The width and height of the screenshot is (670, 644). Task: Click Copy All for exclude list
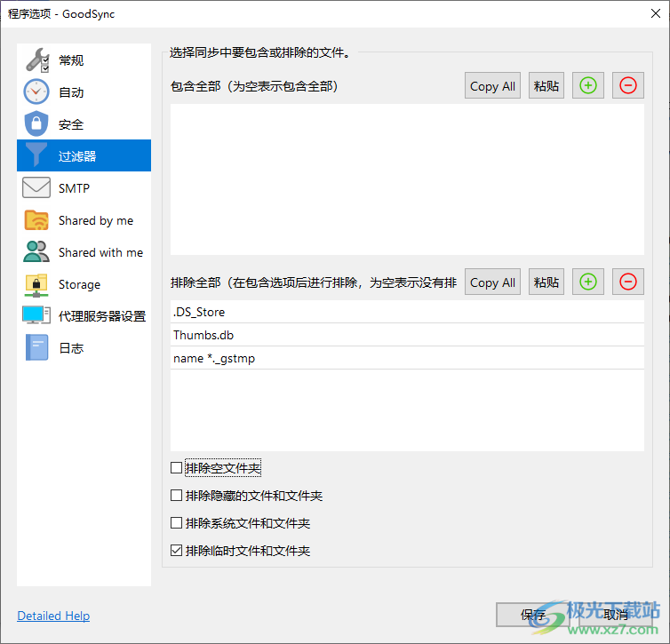tap(492, 282)
